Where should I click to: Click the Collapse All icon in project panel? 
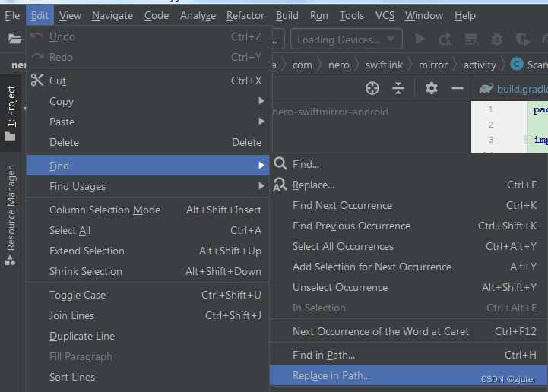click(x=398, y=88)
